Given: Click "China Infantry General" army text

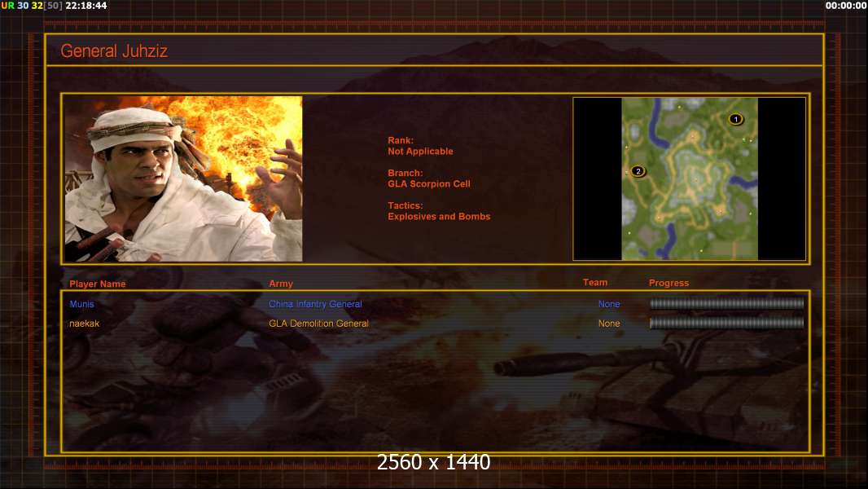Looking at the screenshot, I should pos(315,304).
